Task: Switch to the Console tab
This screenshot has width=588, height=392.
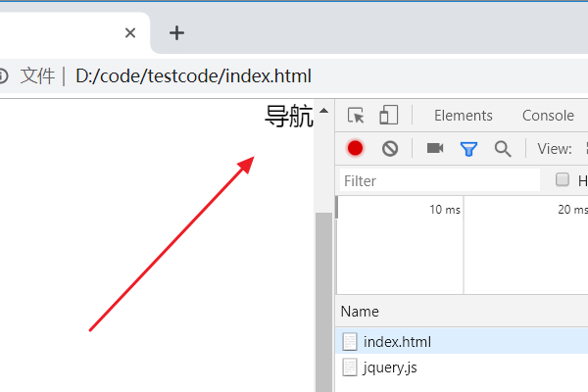Action: tap(548, 116)
